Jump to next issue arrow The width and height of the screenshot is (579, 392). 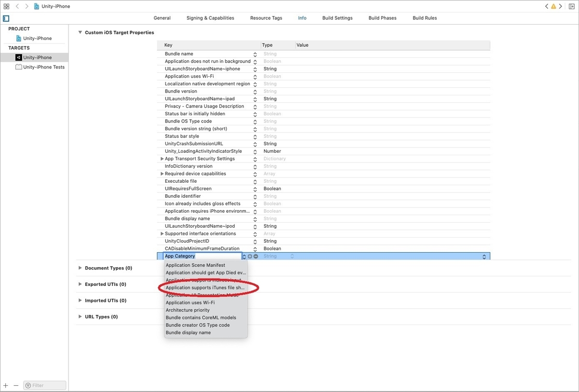click(x=560, y=6)
